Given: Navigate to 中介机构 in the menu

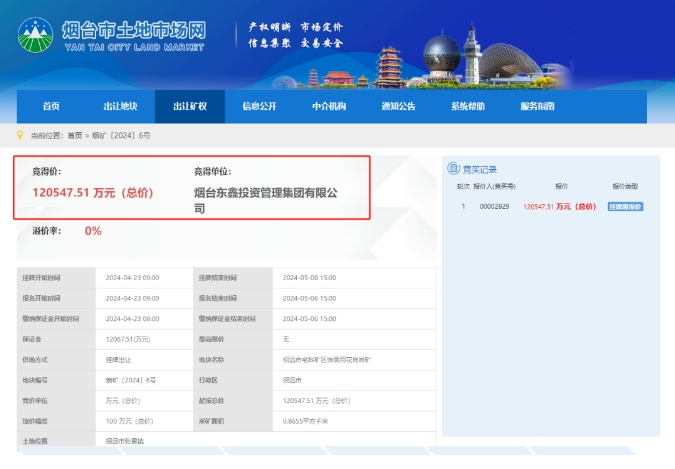Looking at the screenshot, I should pyautogui.click(x=328, y=106).
